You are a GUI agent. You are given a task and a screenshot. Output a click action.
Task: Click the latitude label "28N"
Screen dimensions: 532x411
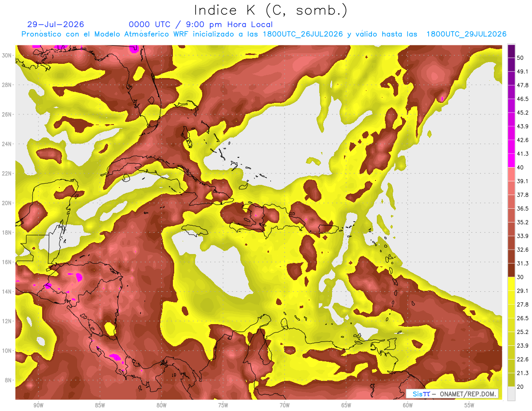[8, 85]
